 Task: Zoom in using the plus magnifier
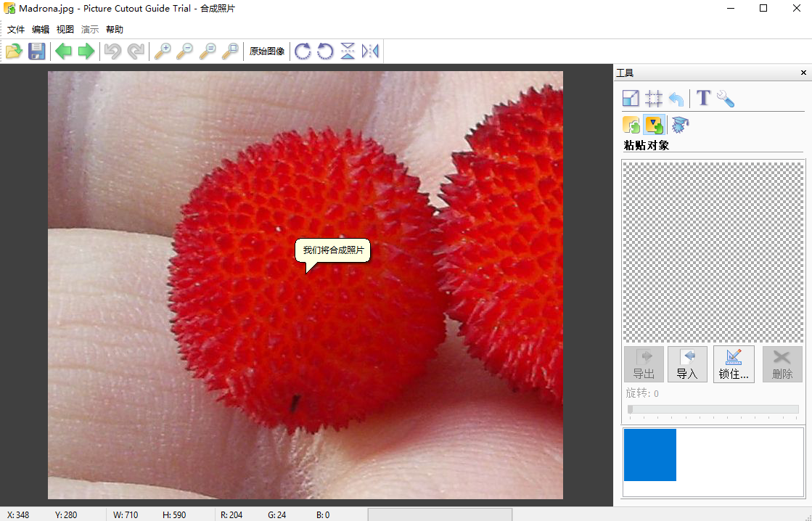(x=163, y=51)
